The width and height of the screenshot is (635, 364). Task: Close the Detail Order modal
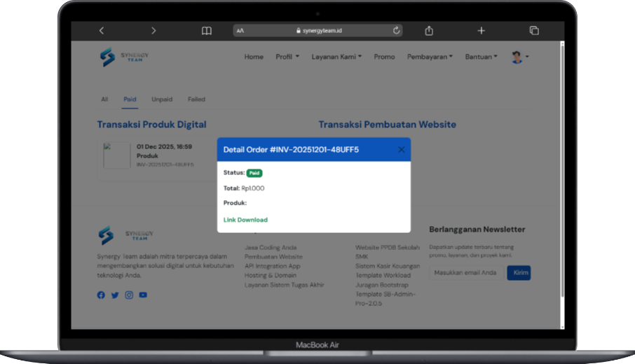click(x=402, y=150)
